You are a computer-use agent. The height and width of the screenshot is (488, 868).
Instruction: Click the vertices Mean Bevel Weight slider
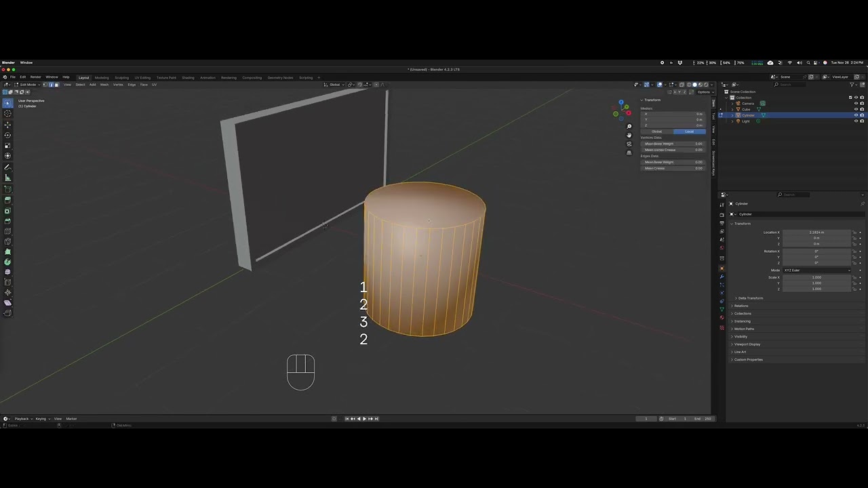[x=673, y=144]
